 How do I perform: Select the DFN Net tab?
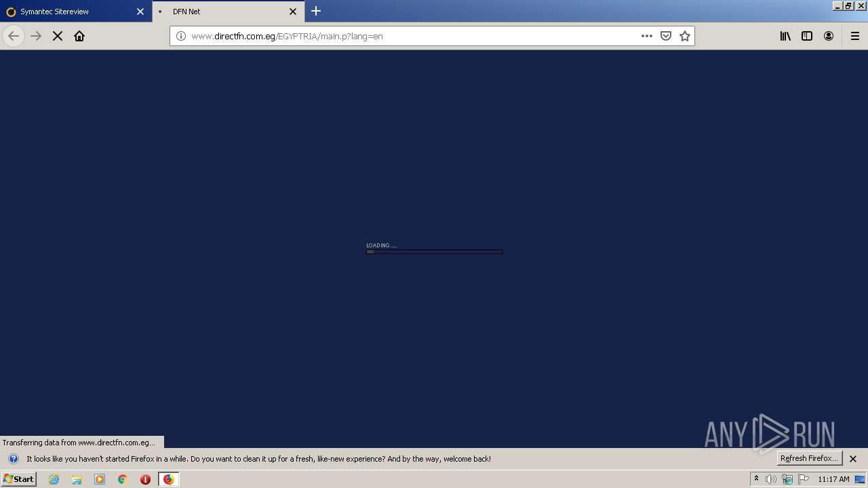tap(229, 12)
